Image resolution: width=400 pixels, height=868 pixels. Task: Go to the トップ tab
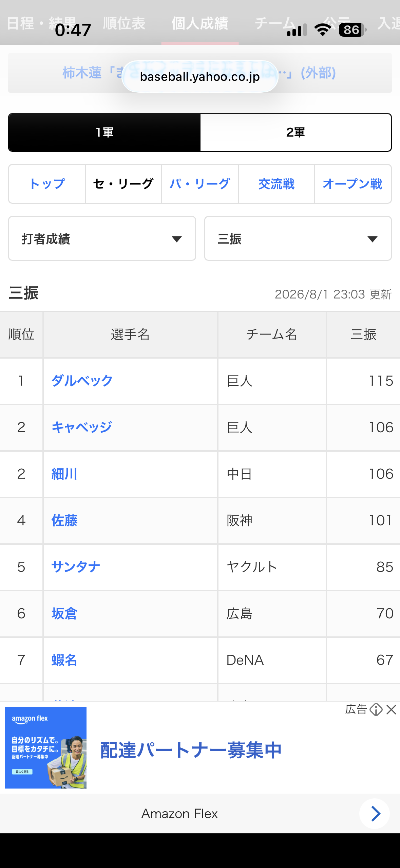pos(47,184)
